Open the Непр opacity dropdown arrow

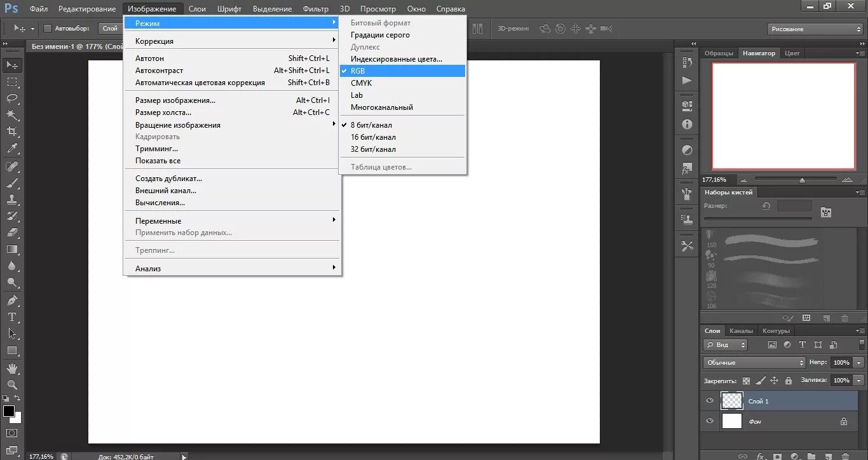click(x=859, y=362)
